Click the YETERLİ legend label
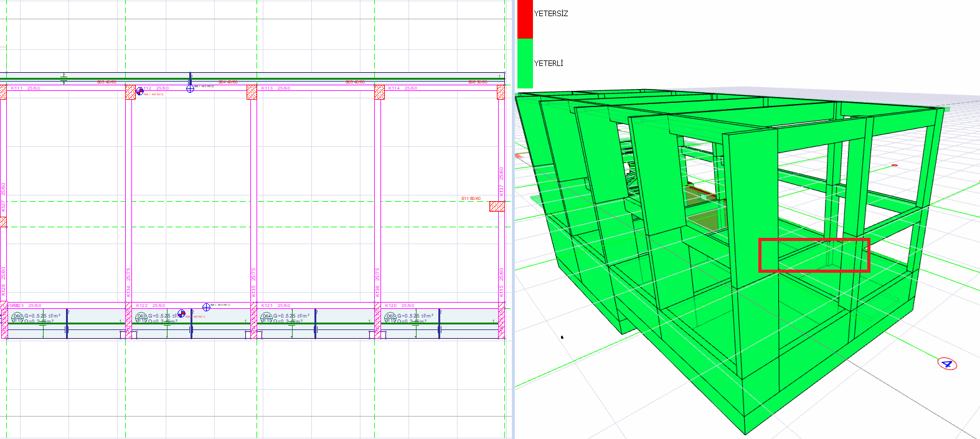980x439 pixels. (549, 64)
